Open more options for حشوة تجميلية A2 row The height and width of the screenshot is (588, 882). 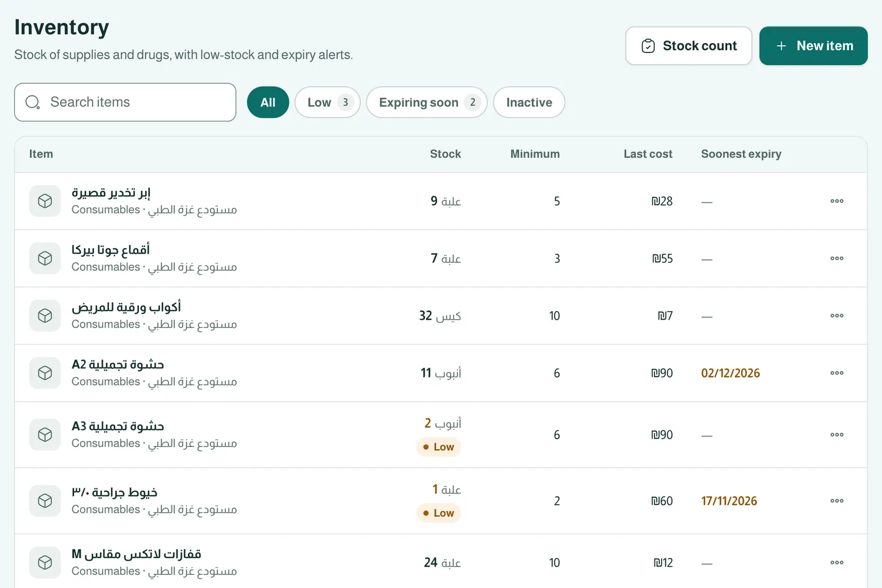(x=837, y=373)
